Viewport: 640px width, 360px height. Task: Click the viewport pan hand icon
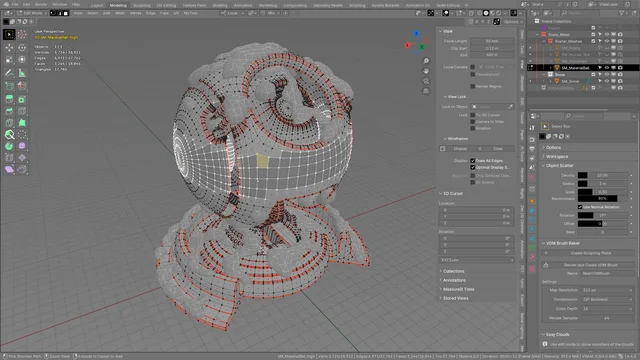(426, 71)
